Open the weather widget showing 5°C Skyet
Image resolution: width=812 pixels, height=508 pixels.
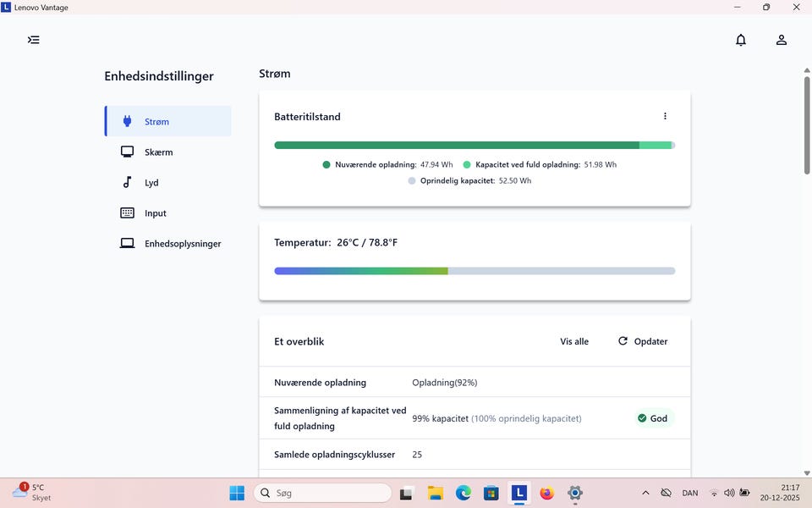pos(32,493)
